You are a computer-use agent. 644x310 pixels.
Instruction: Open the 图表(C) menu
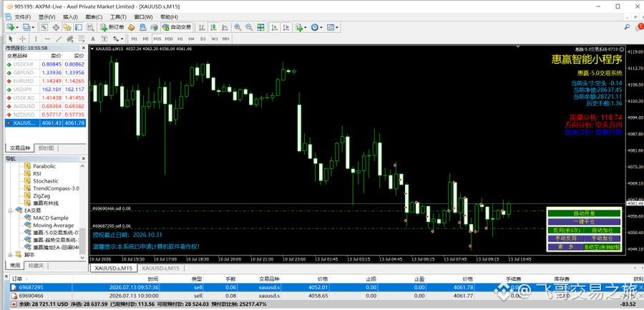[94, 17]
